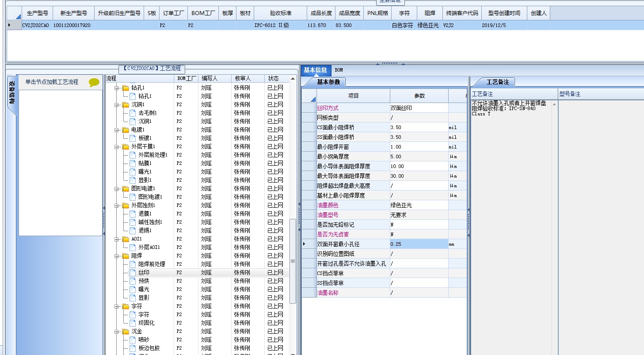
Task: Click the document icon beside 显影1
Action: [133, 180]
